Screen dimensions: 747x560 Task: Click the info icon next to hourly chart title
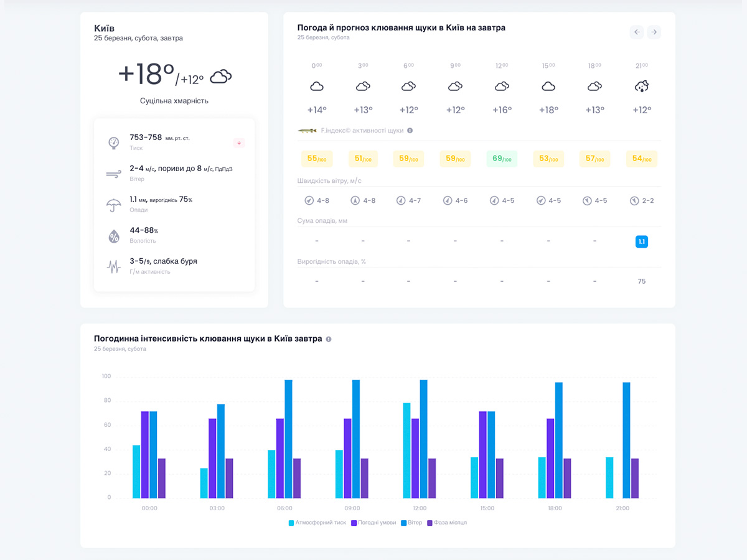[x=329, y=339]
